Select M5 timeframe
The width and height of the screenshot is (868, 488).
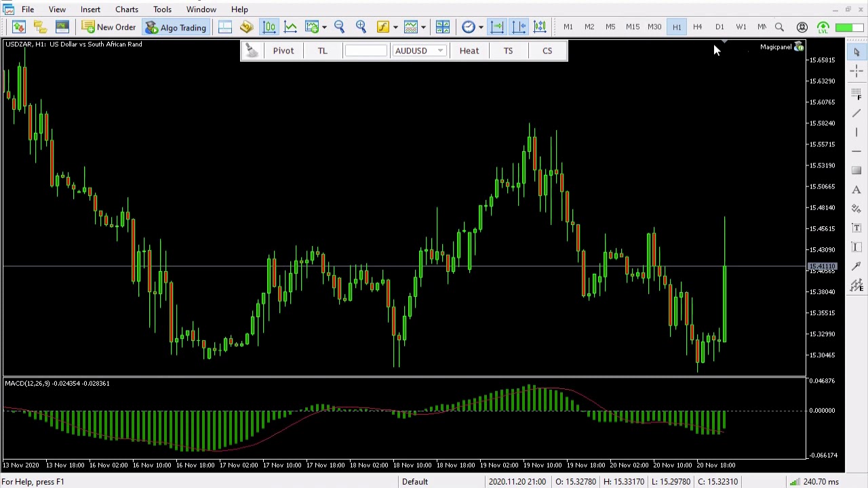tap(610, 27)
